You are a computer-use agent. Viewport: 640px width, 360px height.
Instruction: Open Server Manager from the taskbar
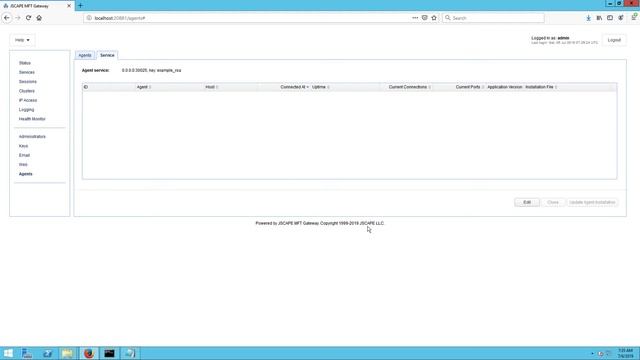[x=27, y=353]
